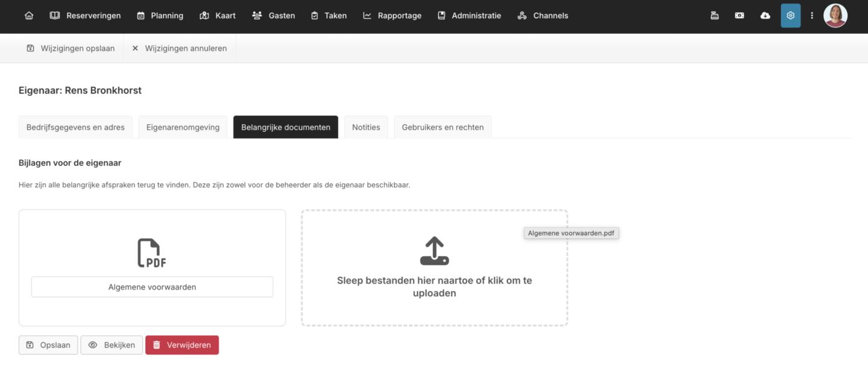The image size is (868, 385).
Task: Click the banknote payment icon
Action: tap(740, 16)
